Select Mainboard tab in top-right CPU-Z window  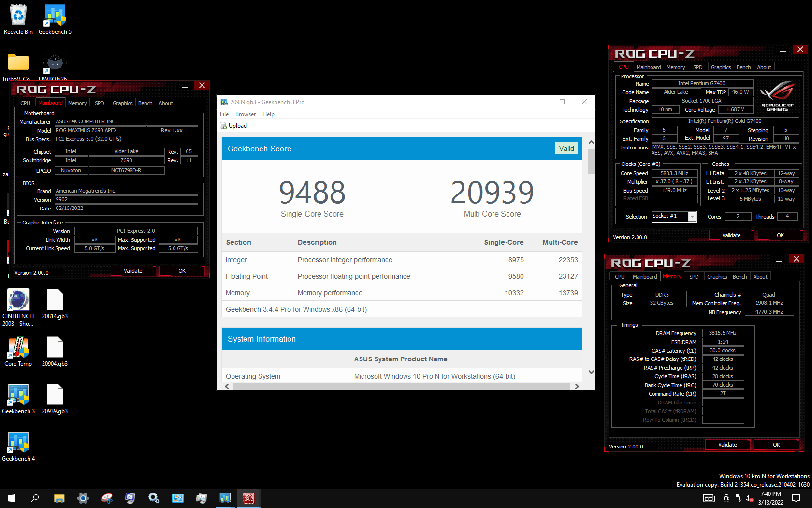pyautogui.click(x=649, y=67)
